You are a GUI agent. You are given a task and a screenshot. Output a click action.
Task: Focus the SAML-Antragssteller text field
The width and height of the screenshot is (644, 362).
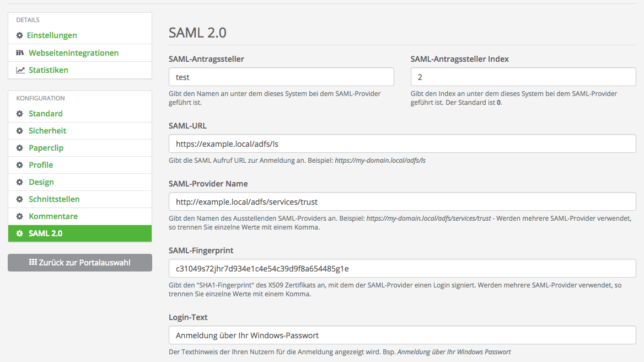point(281,77)
